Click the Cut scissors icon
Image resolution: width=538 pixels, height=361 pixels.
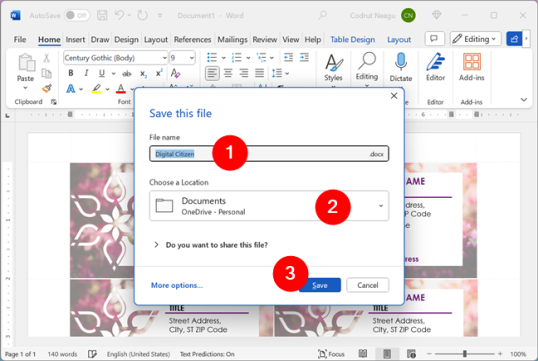pos(46,58)
